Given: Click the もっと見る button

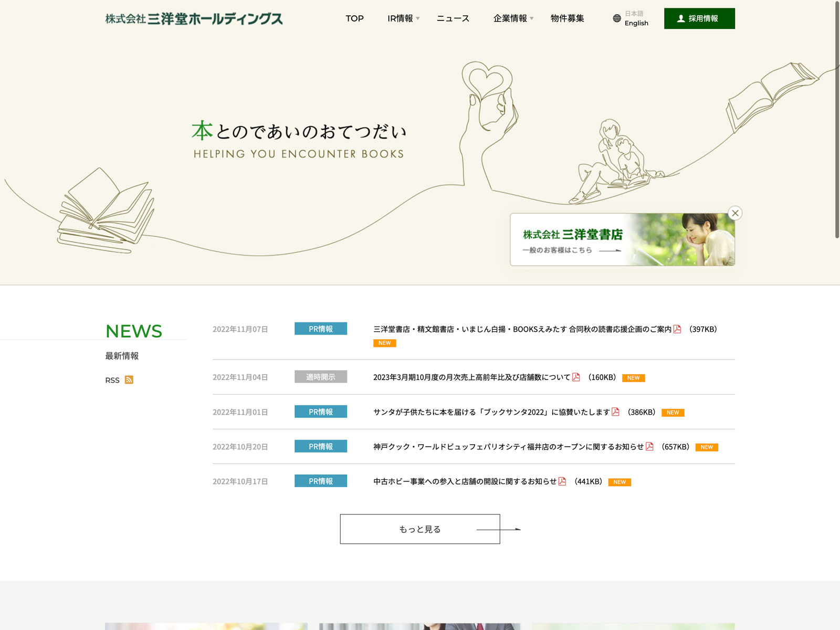Looking at the screenshot, I should click(x=420, y=529).
